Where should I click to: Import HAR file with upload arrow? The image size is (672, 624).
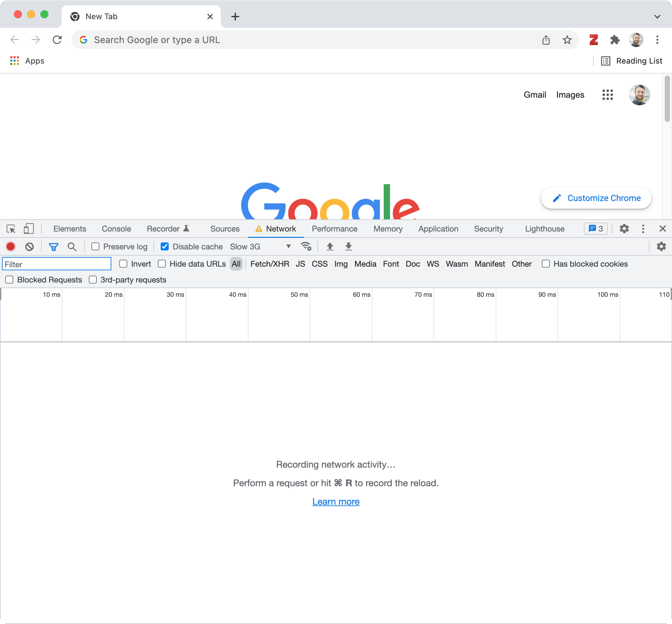click(330, 247)
